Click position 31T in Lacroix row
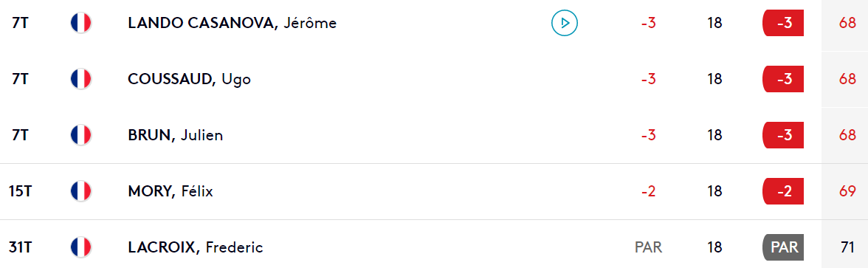The width and height of the screenshot is (868, 268). click(x=21, y=247)
